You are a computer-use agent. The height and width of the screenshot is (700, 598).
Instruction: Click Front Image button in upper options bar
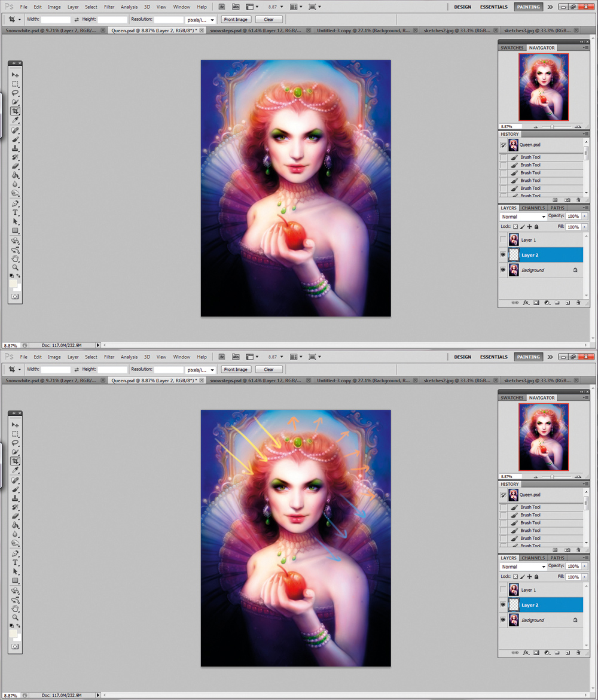(x=236, y=19)
